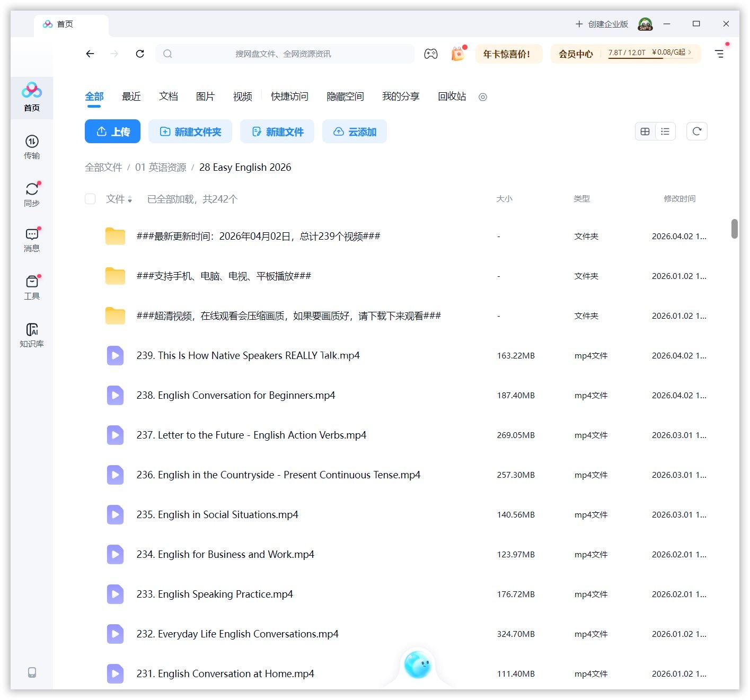Click the video icon of file 239
Image resolution: width=750 pixels, height=700 pixels.
pos(115,355)
